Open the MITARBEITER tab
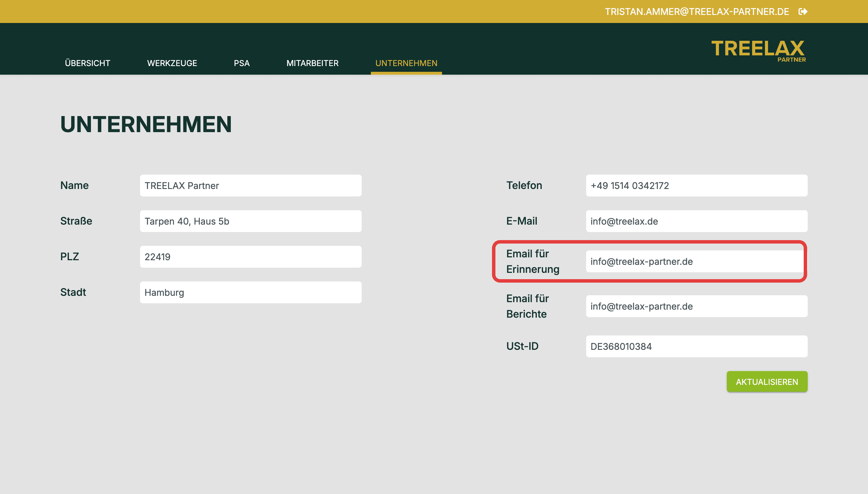The width and height of the screenshot is (868, 494). tap(312, 63)
